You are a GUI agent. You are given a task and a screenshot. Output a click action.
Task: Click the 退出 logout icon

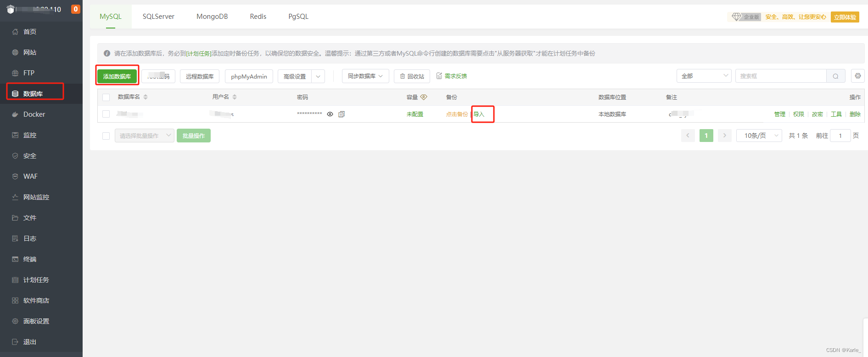click(x=15, y=342)
